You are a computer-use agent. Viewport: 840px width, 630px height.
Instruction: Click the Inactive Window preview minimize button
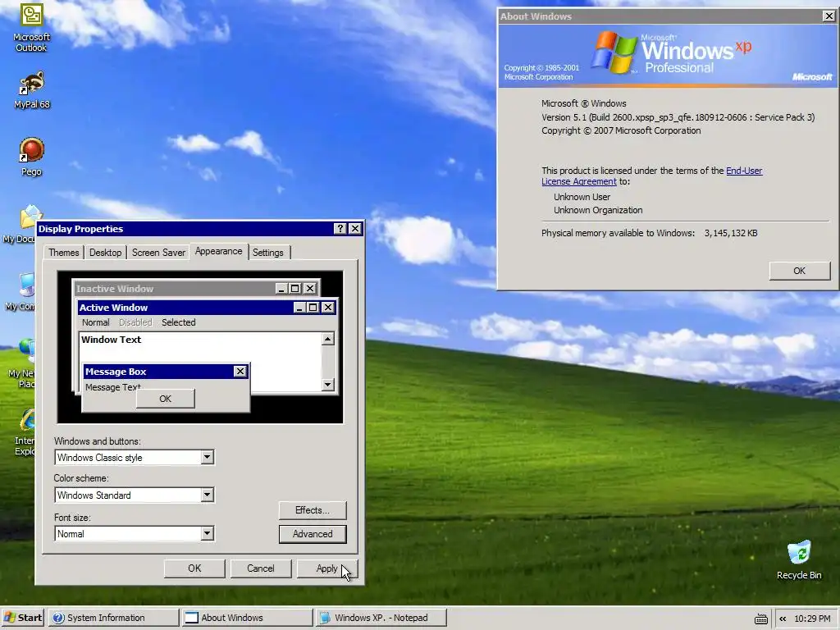click(x=282, y=289)
